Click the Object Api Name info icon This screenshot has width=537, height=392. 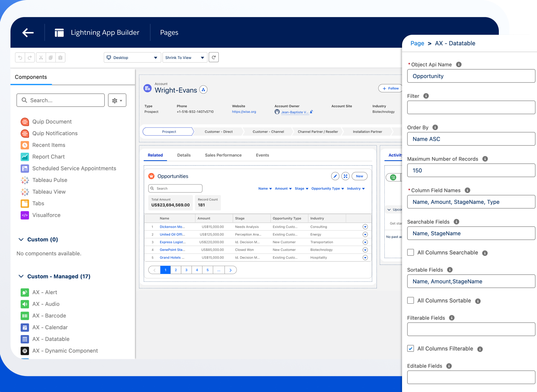(459, 64)
